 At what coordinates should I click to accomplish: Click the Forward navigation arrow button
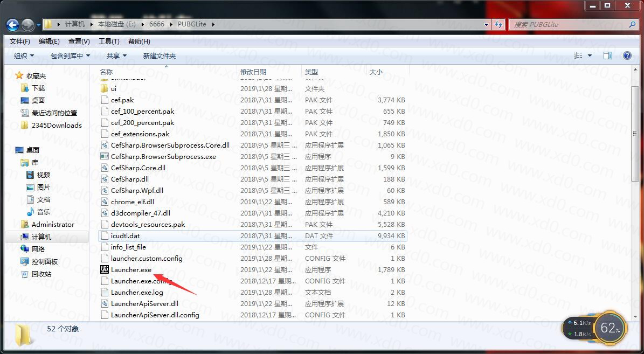[x=27, y=25]
